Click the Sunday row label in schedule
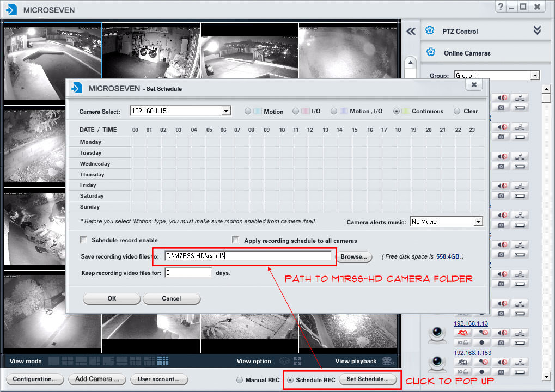Image resolution: width=555 pixels, height=392 pixels. (90, 206)
